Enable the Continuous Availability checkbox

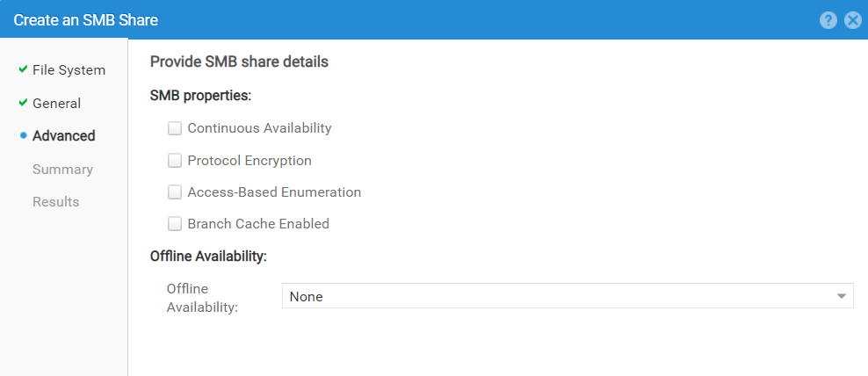point(175,128)
